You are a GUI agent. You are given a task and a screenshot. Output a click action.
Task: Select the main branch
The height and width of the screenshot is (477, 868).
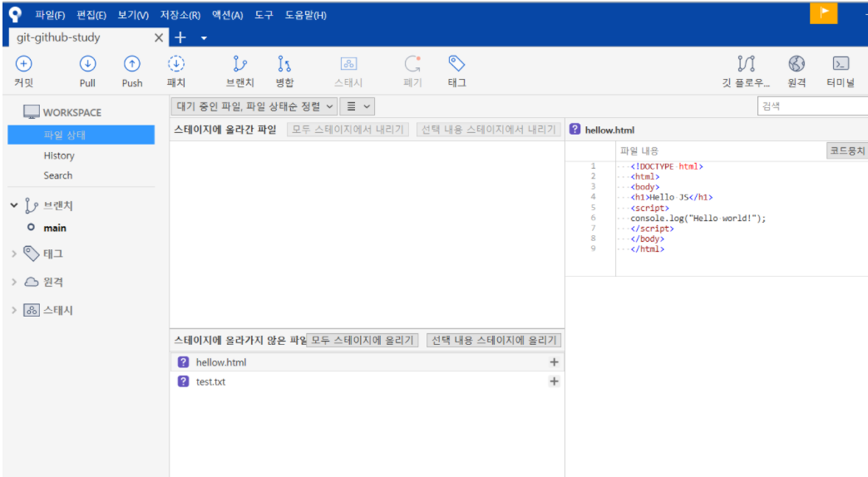(x=55, y=228)
